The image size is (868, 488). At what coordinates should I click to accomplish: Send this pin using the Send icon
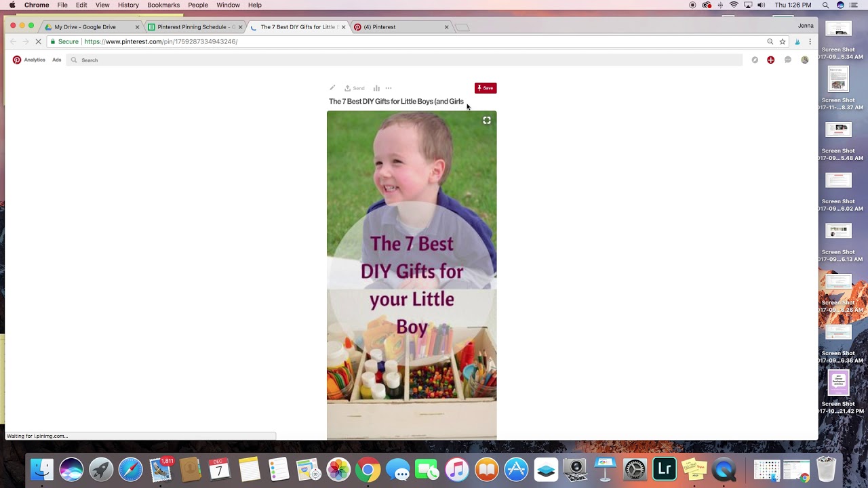coord(354,88)
